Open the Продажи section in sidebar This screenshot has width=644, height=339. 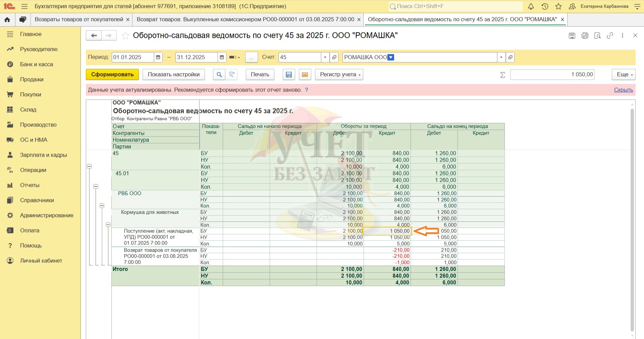point(32,80)
